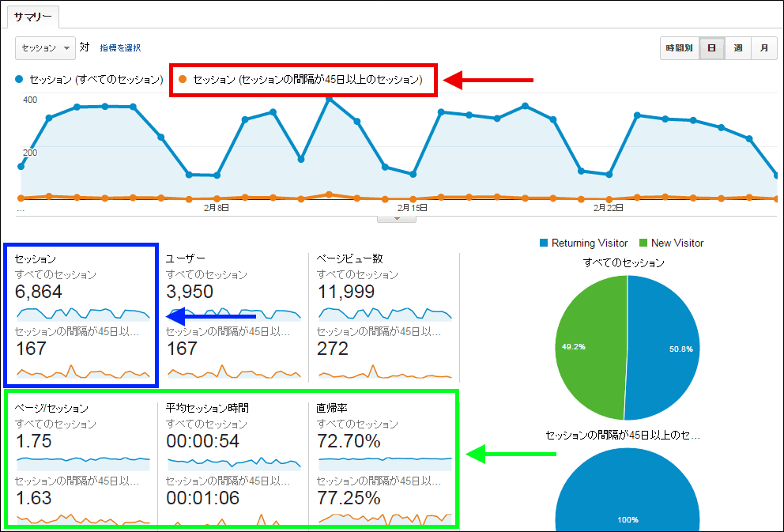
Task: Click the 72.70% bounce rate value
Action: point(349,441)
